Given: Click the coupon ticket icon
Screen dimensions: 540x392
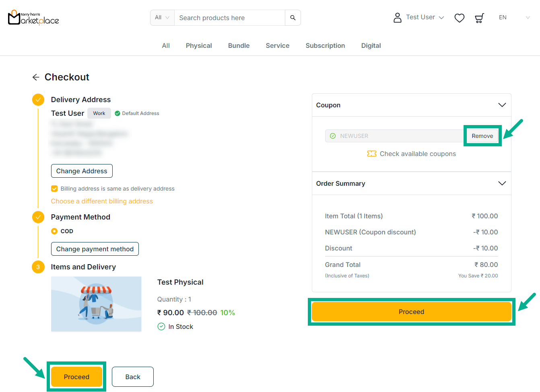Looking at the screenshot, I should pyautogui.click(x=371, y=154).
